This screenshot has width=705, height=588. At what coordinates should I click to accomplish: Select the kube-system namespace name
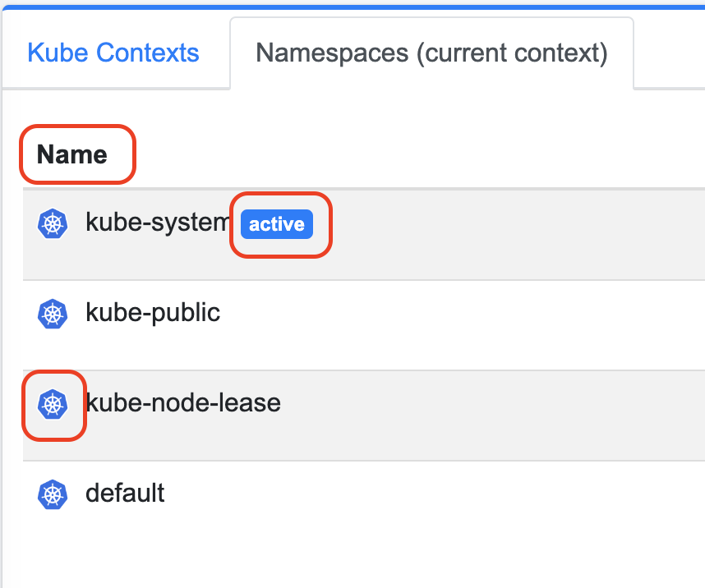click(156, 223)
